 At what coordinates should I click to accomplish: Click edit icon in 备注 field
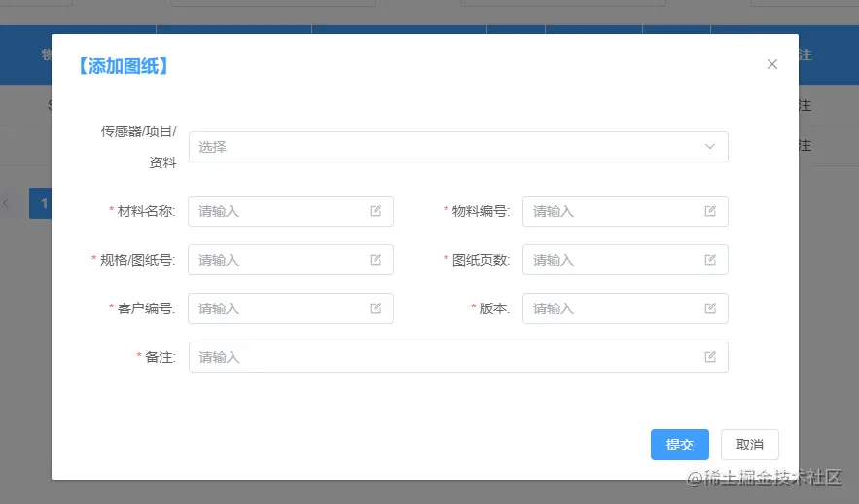[710, 357]
